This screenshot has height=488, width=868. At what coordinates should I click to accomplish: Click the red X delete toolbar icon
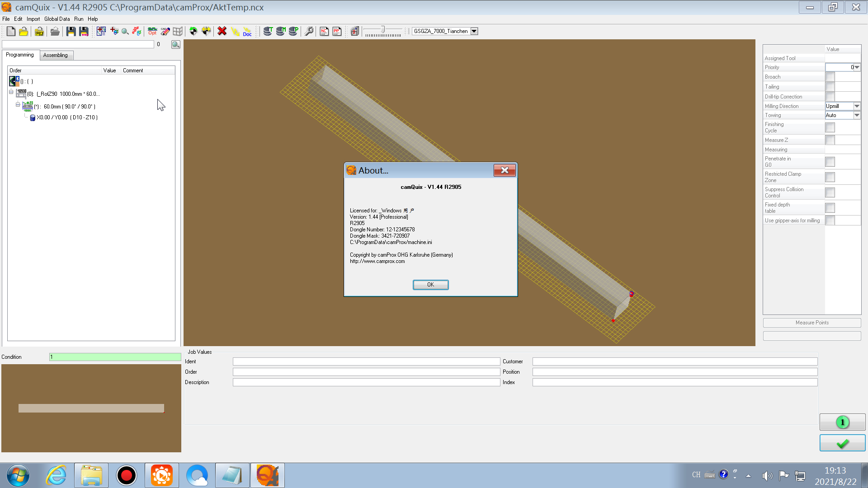pos(222,31)
